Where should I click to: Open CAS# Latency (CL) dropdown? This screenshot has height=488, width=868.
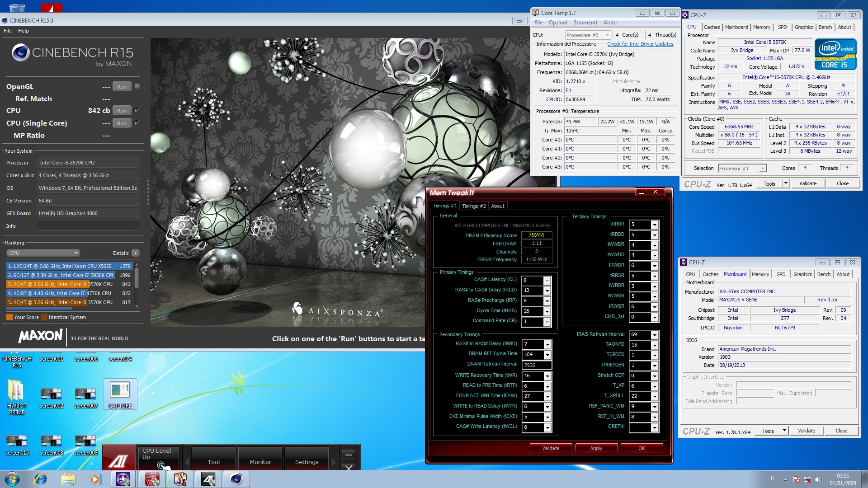pos(547,281)
